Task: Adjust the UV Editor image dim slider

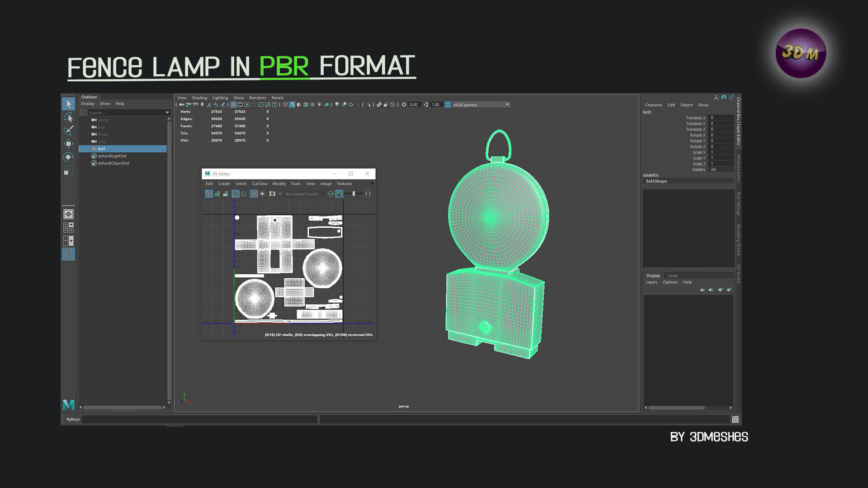Action: pos(354,194)
